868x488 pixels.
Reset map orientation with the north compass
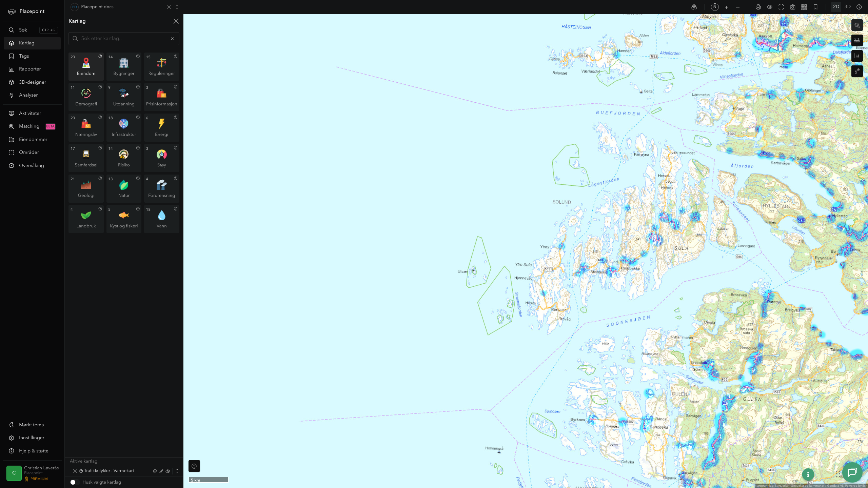coord(715,7)
